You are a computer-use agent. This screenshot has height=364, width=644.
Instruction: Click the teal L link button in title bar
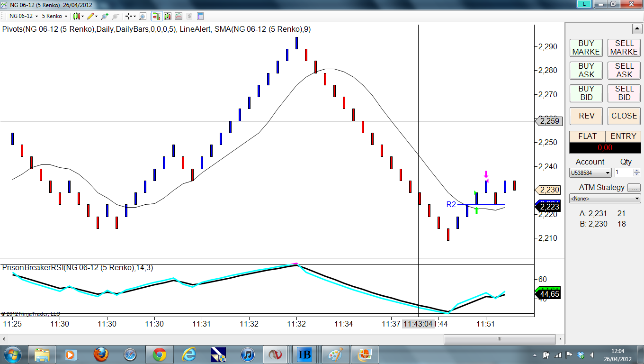[x=584, y=4]
